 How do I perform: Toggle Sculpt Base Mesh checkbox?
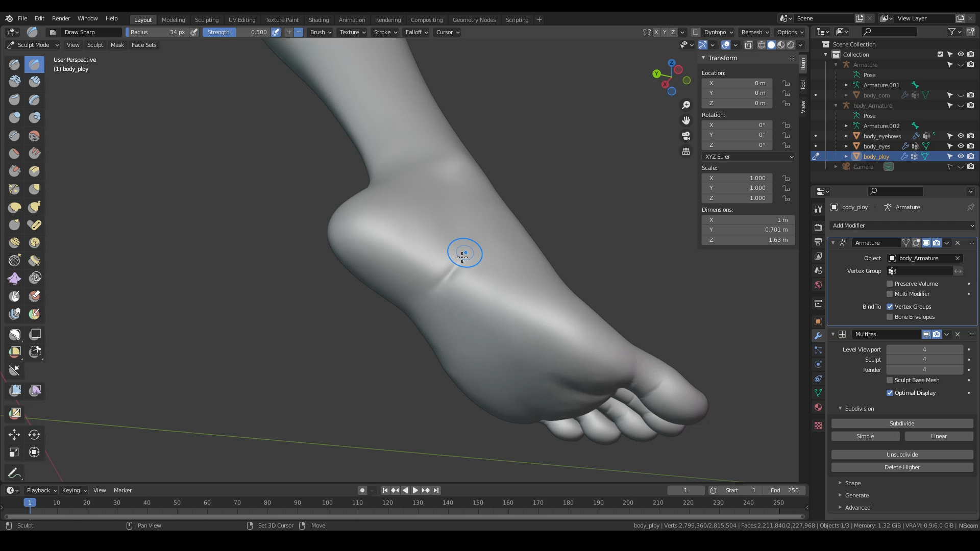click(890, 380)
